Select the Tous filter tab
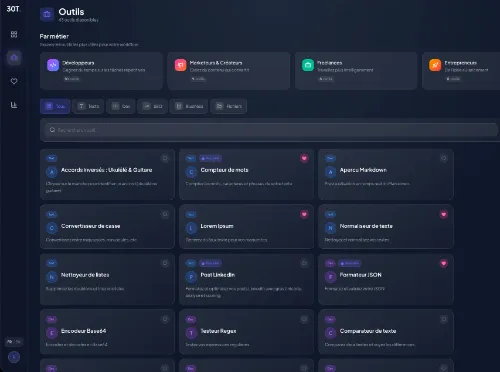Image resolution: width=500 pixels, height=372 pixels. tap(55, 106)
